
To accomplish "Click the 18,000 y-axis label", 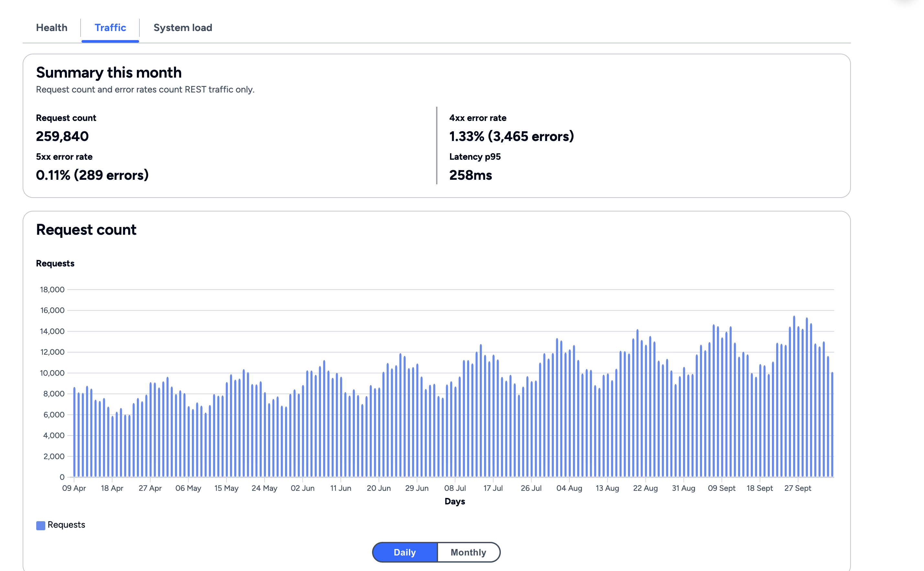I will pos(52,290).
